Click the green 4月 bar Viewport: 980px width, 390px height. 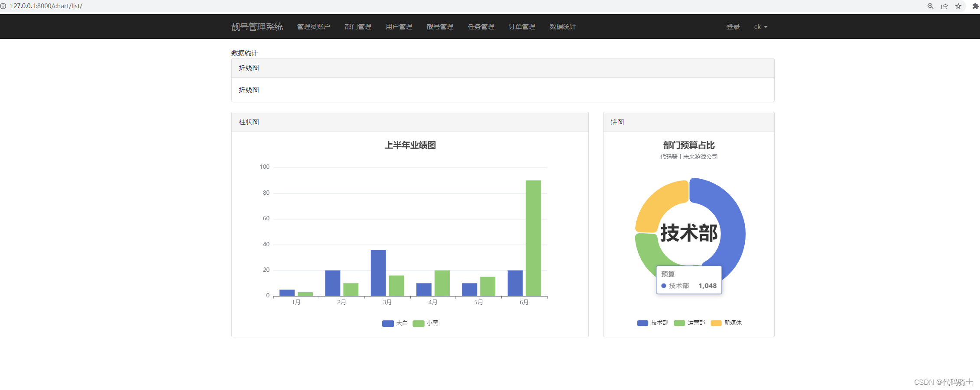tap(442, 283)
